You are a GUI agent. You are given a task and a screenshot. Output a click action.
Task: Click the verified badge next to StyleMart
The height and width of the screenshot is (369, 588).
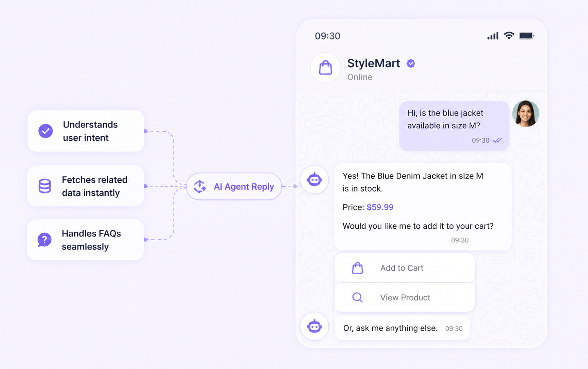pos(411,63)
